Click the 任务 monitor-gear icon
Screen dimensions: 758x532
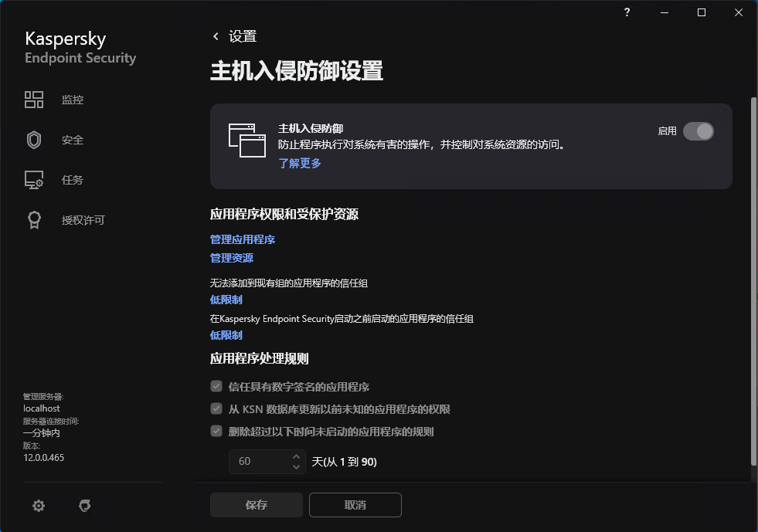pos(34,180)
